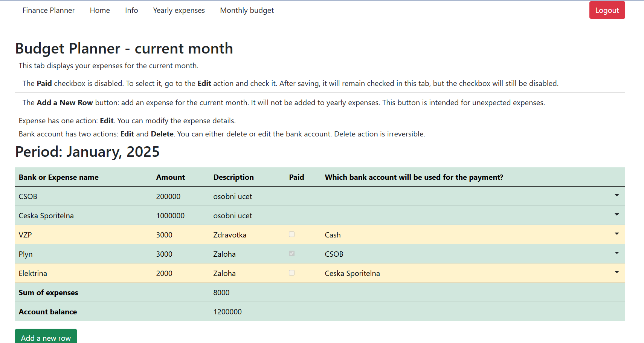644x343 pixels.
Task: Click the Account balance value 1200000
Action: click(227, 312)
